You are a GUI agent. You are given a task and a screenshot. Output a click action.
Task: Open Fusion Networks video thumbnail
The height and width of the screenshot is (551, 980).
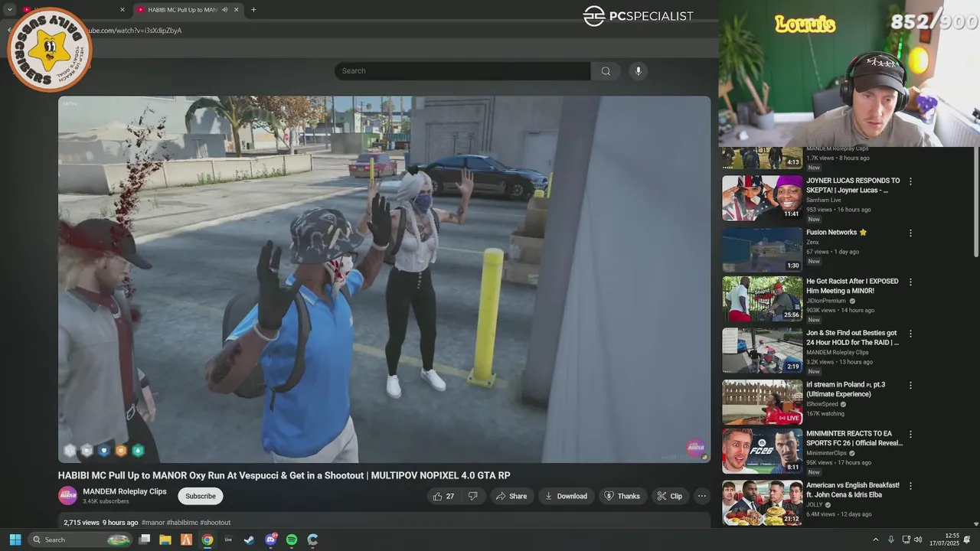763,249
